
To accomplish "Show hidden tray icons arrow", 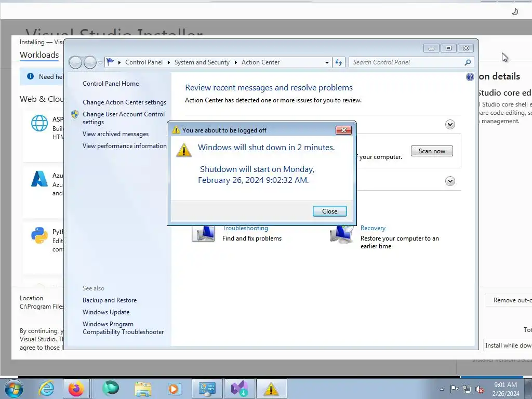I will point(442,389).
